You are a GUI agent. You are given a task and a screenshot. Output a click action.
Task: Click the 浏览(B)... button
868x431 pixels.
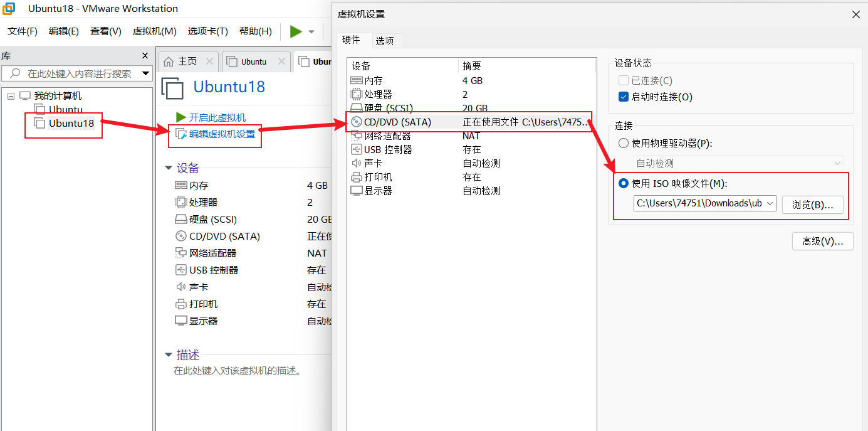click(813, 205)
